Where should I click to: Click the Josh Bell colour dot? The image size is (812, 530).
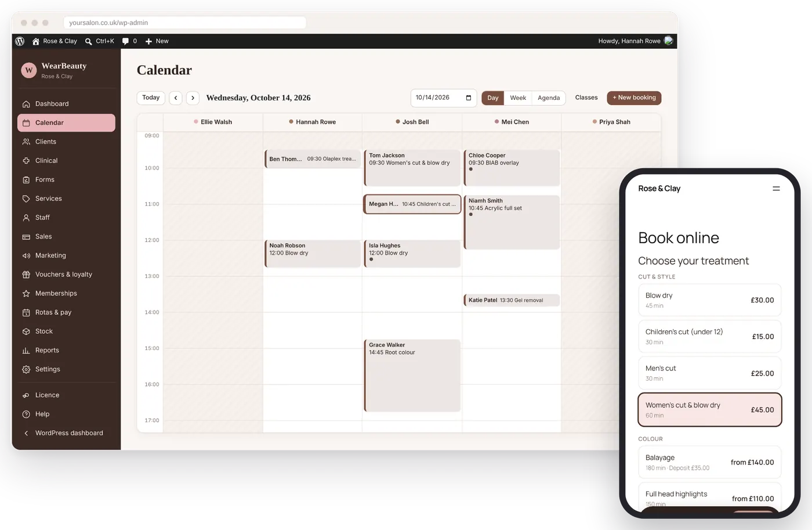pos(398,122)
